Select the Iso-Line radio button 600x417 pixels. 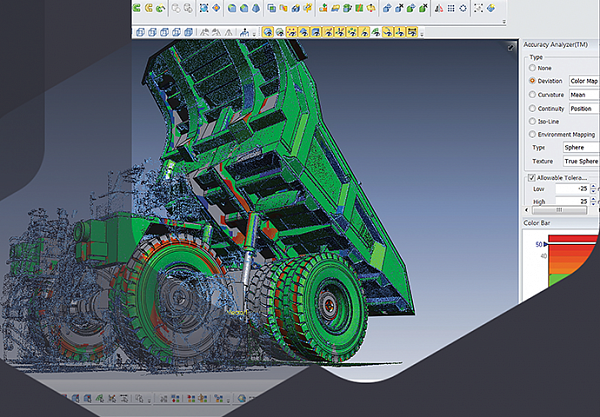[x=532, y=120]
